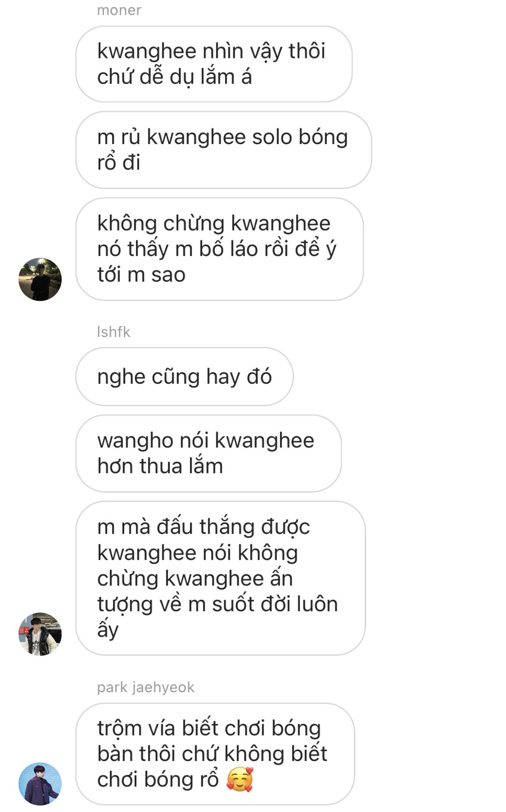Tap the sender name 'moner'
The height and width of the screenshot is (812, 506).
tap(119, 10)
